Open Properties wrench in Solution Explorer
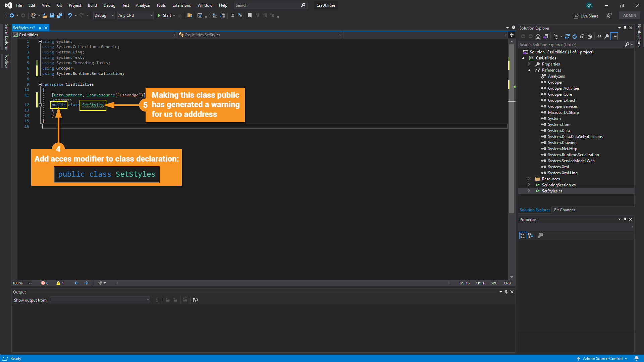The width and height of the screenshot is (644, 362). point(607,36)
